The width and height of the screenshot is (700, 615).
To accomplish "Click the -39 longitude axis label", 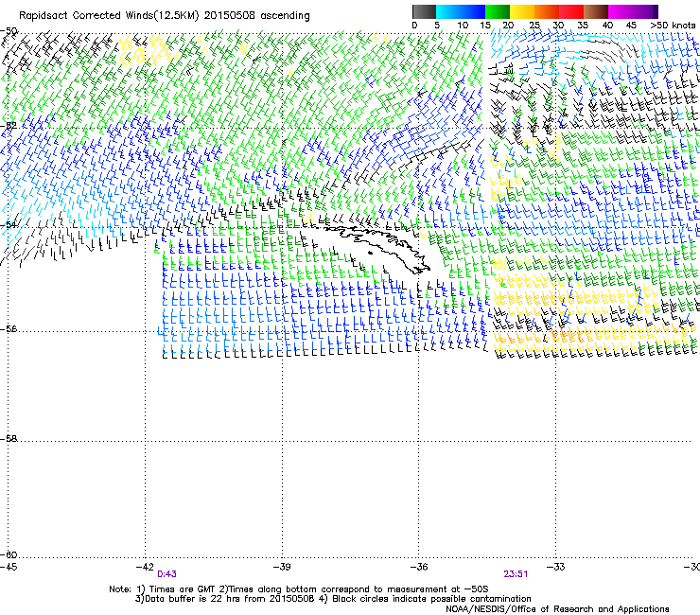I will pyautogui.click(x=282, y=567).
